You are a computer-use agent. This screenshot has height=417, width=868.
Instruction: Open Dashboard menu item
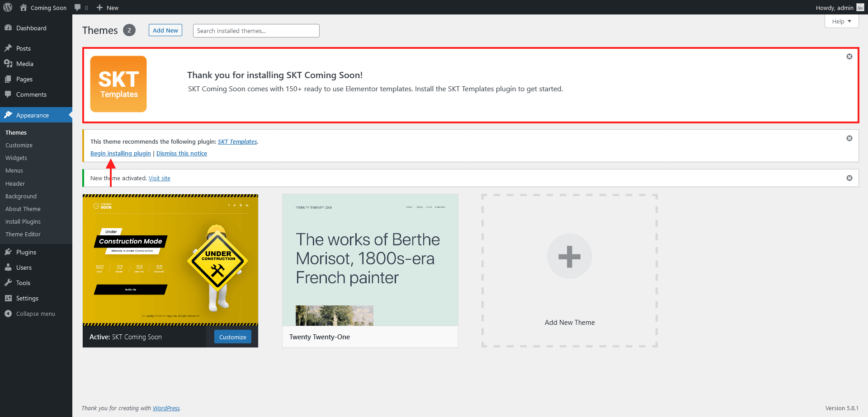36,28
